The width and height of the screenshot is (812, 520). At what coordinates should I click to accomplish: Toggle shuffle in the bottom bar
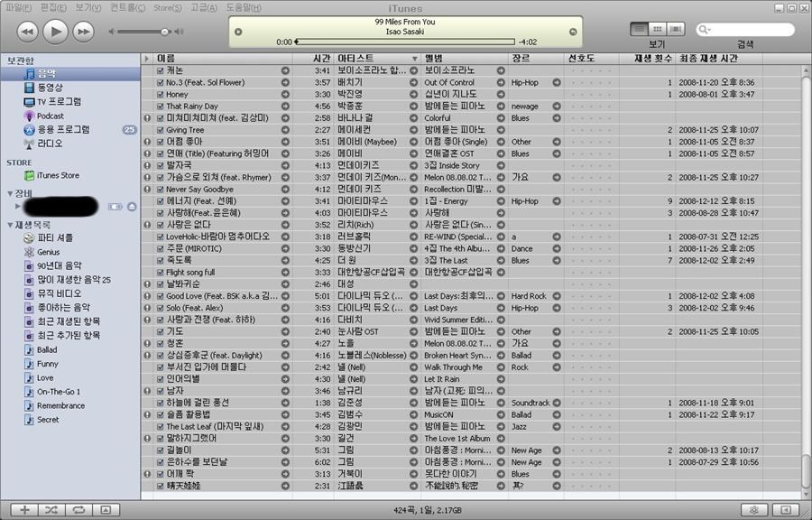[51, 510]
